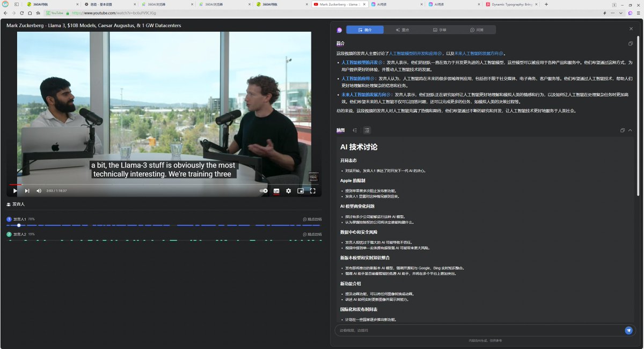Select the 国际化和发布时间表 heading
This screenshot has height=349, width=644.
(x=358, y=309)
